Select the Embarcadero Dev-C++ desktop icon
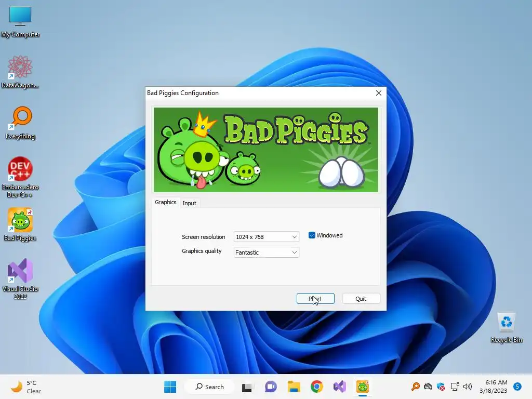The width and height of the screenshot is (532, 399). pos(20,177)
